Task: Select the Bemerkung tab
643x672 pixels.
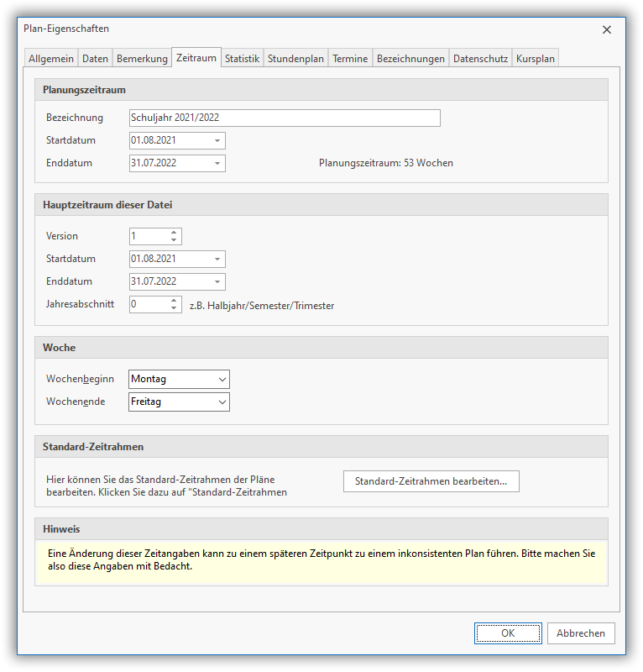Action: pos(142,59)
